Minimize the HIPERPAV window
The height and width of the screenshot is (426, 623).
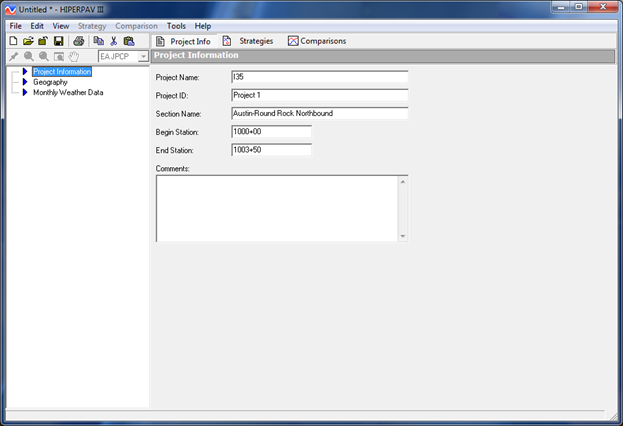561,7
